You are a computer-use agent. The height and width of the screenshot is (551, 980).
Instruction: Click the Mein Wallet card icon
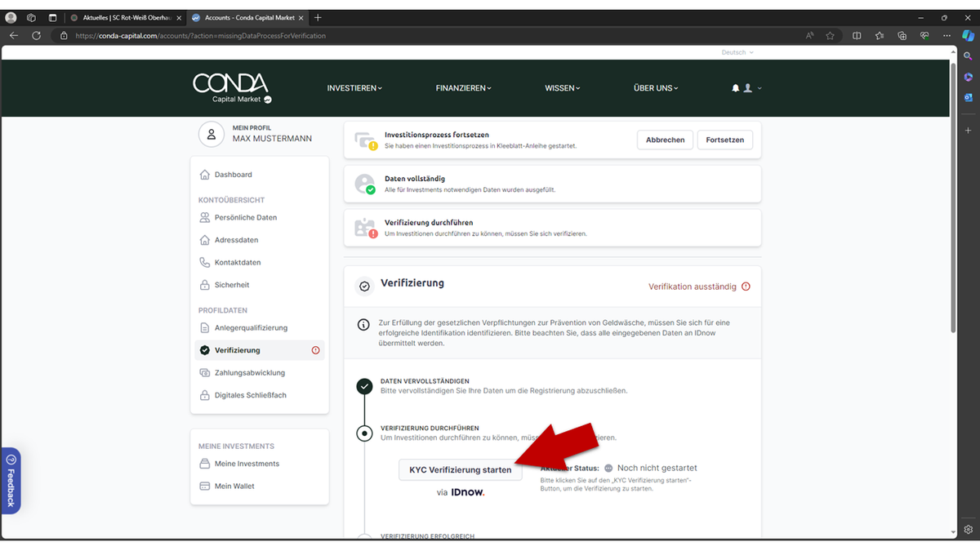click(205, 487)
